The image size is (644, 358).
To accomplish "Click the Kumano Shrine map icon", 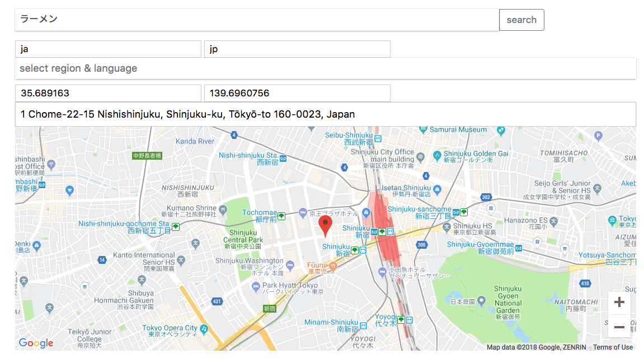I will 223,211.
